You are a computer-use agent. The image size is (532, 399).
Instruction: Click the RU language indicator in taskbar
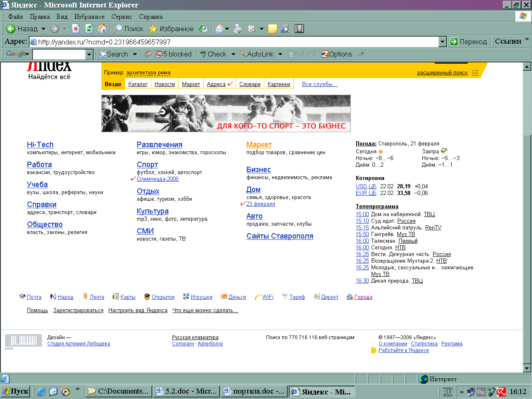point(447,392)
